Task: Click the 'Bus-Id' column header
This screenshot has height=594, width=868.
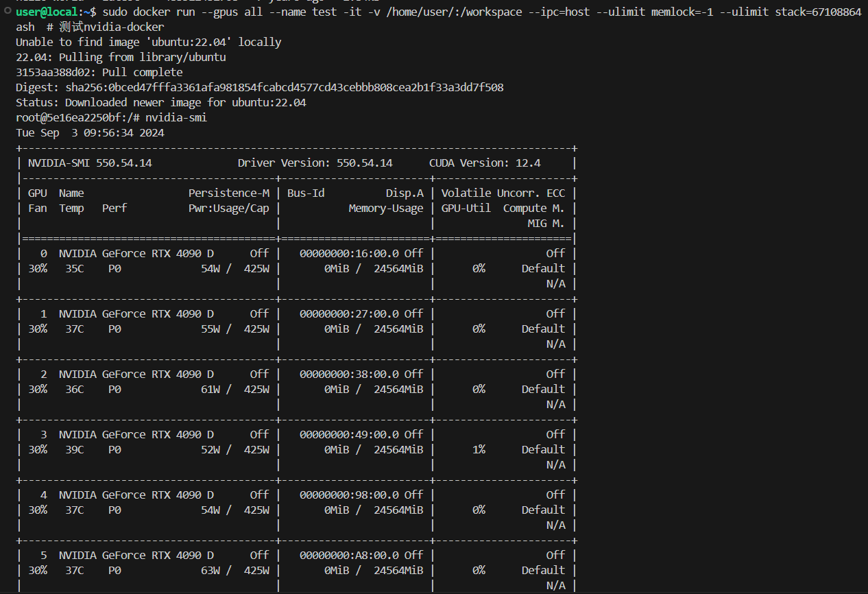Action: [x=306, y=193]
